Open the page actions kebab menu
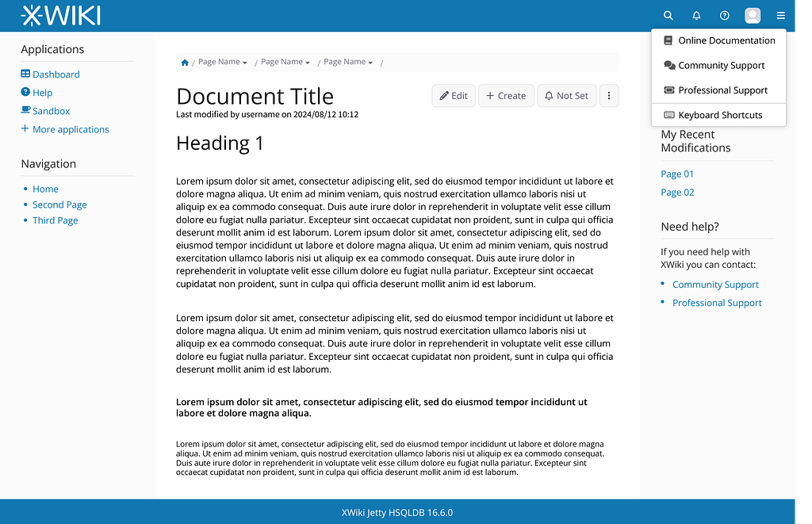 (x=608, y=95)
